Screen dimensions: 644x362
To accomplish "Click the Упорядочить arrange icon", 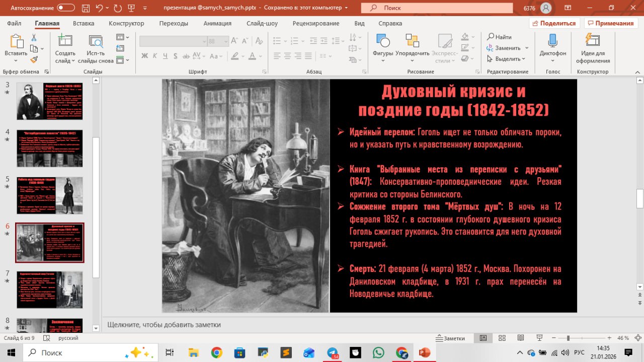I will click(x=412, y=41).
